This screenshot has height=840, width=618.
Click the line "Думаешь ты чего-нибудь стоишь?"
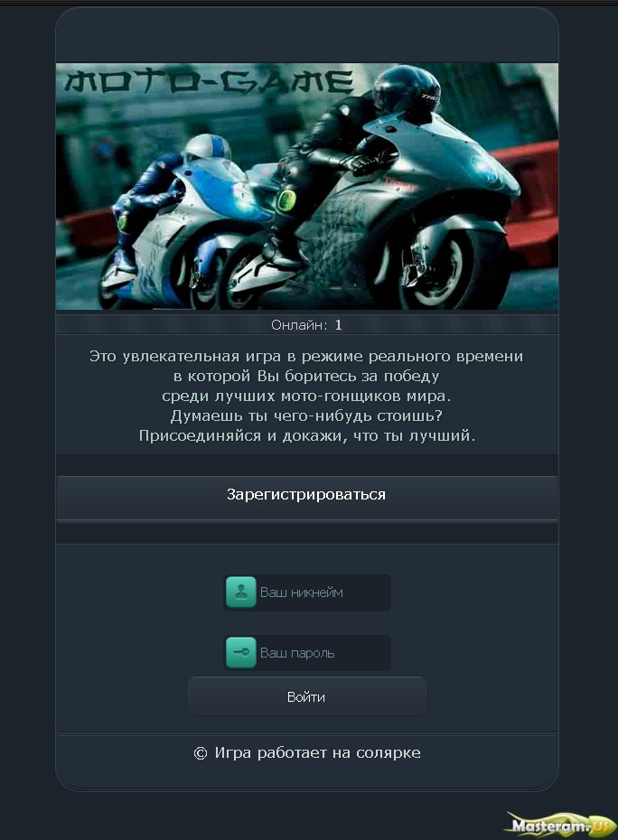click(306, 415)
